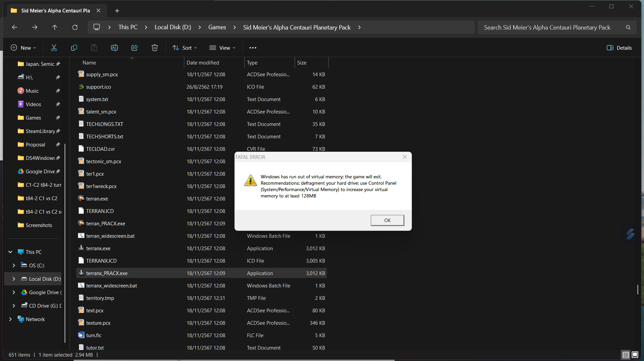Open the See more ellipsis menu
Screen dimensions: 644x361
253,48
